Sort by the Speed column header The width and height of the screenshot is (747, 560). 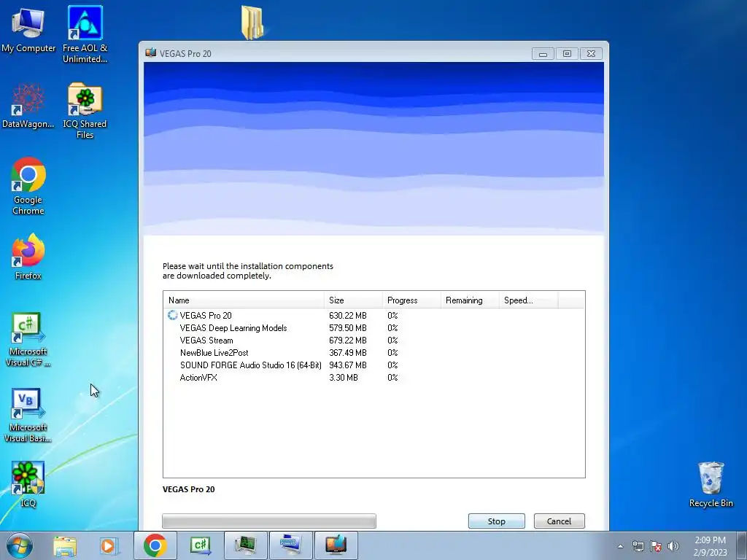tap(528, 300)
